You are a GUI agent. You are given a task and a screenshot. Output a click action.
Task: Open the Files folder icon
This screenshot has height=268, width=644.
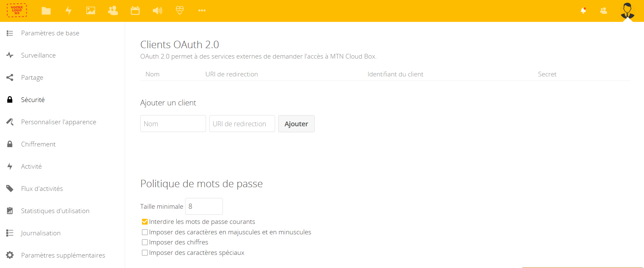[46, 11]
